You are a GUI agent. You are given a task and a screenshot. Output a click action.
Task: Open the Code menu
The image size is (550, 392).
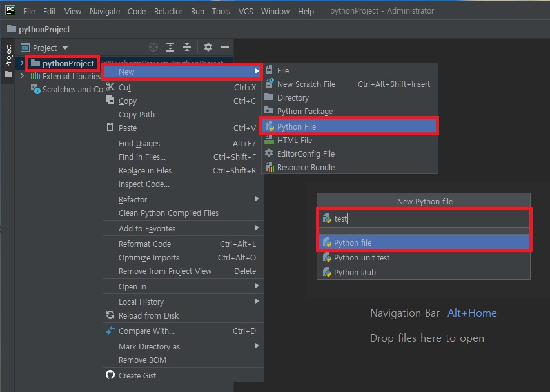click(137, 11)
